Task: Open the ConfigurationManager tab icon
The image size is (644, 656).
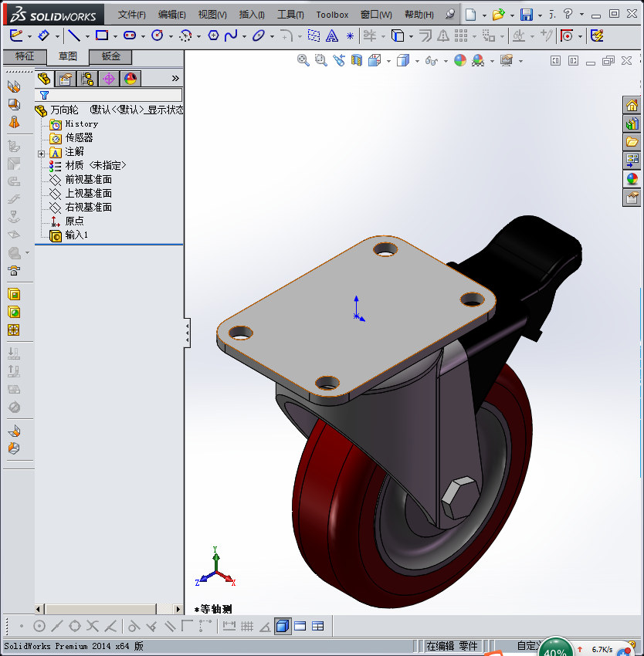Action: point(87,79)
